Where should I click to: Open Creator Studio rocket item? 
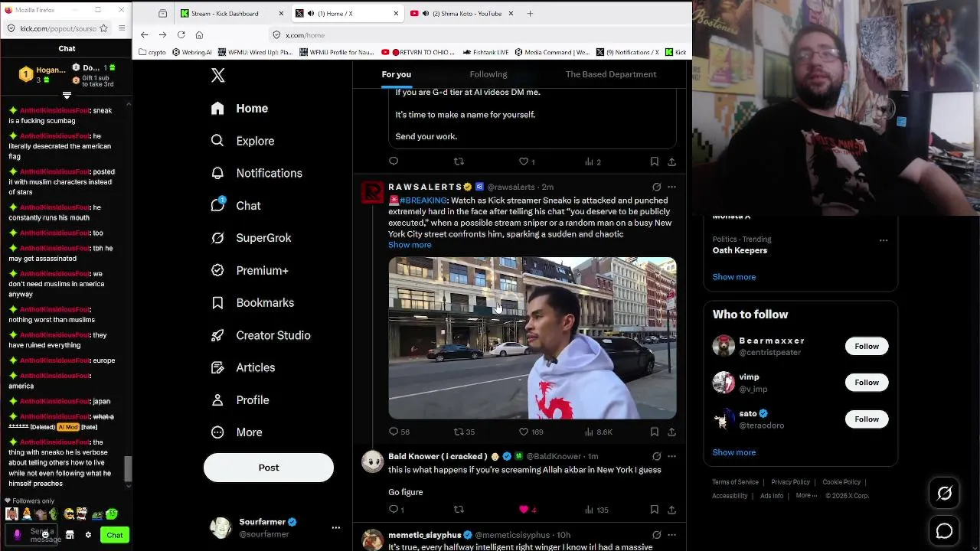coord(260,335)
